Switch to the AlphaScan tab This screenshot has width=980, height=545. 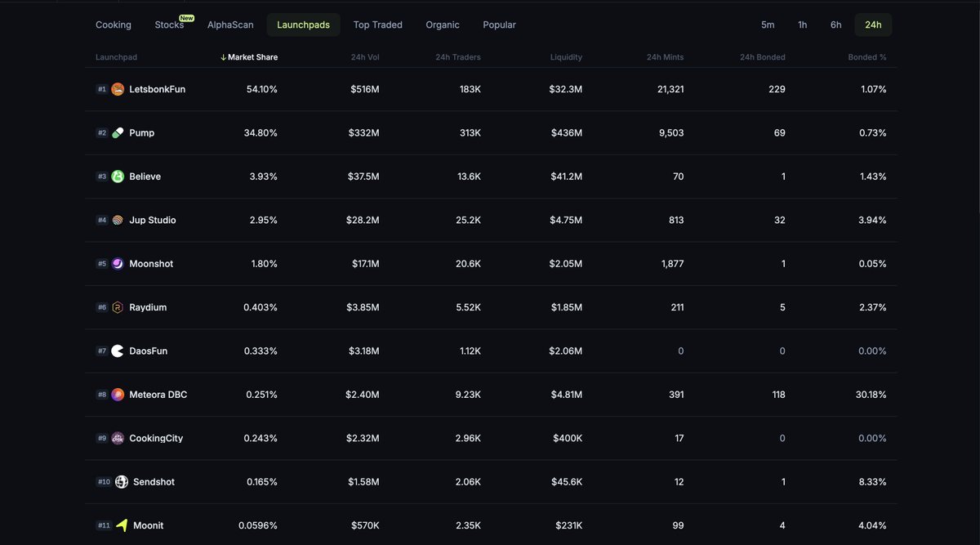230,25
